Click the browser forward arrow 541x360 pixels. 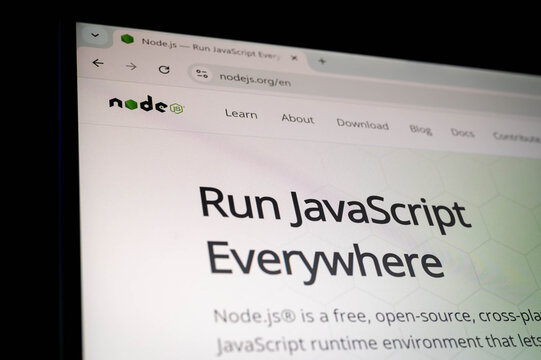(131, 66)
